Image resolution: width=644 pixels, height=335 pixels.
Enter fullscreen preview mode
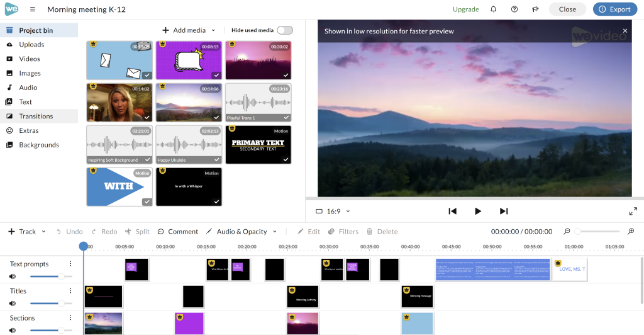[x=633, y=212]
